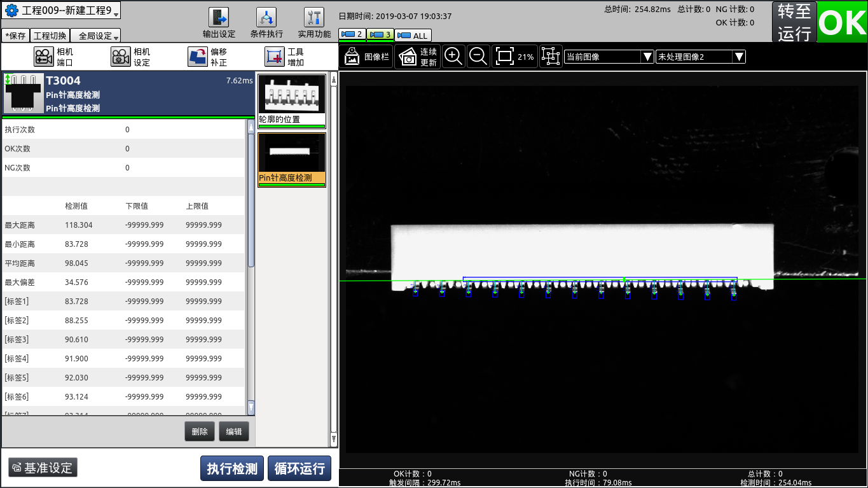Click the T3004 tool icon
Viewport: 868px width, 488px height.
[x=23, y=94]
